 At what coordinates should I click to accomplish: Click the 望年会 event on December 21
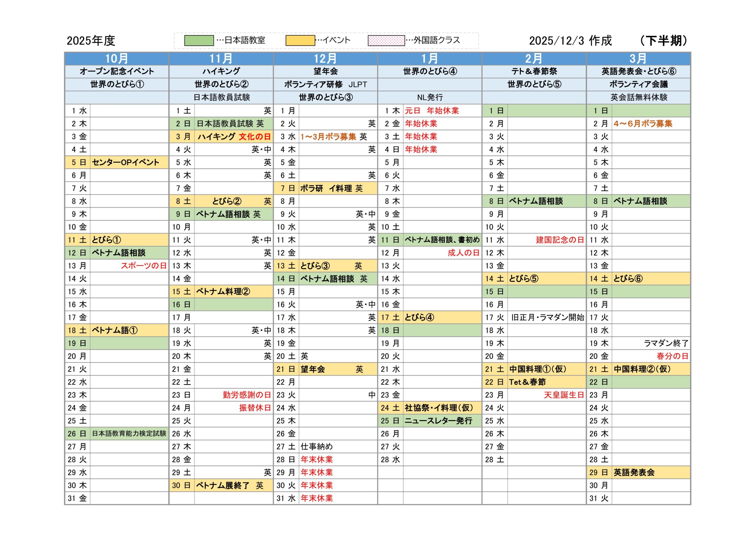click(313, 369)
